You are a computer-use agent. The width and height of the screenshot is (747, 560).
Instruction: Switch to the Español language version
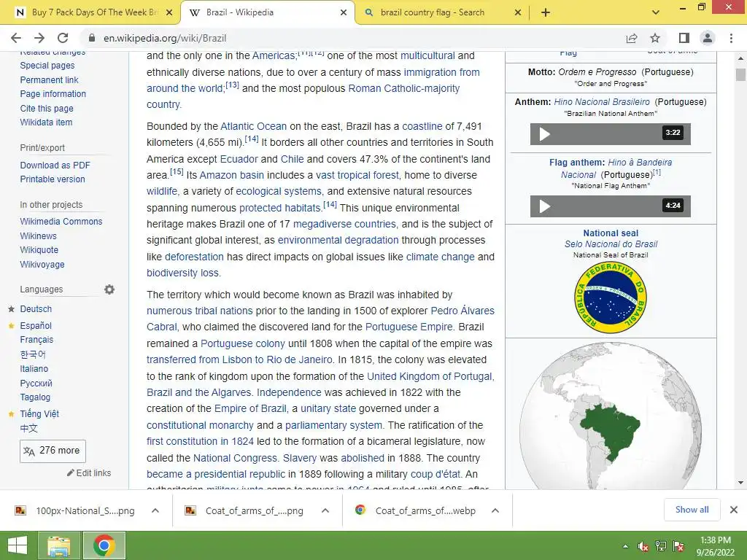coord(36,326)
